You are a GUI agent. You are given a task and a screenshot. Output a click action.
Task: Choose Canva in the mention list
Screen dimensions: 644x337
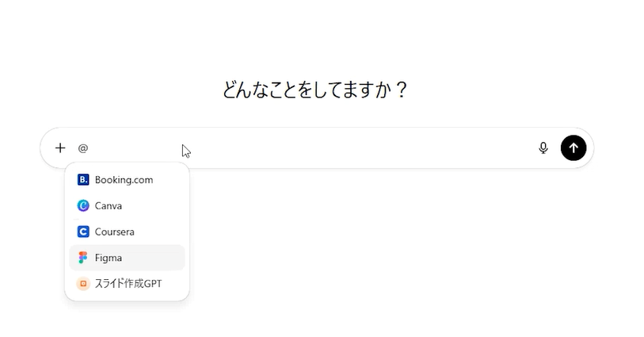coord(127,206)
